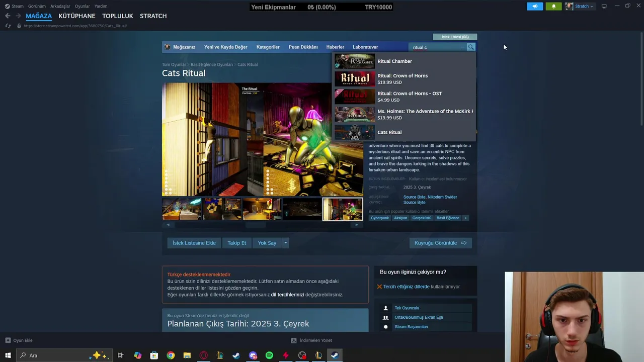Launch Copilot from taskbar
Viewport: 644px width, 362px height.
point(138,355)
